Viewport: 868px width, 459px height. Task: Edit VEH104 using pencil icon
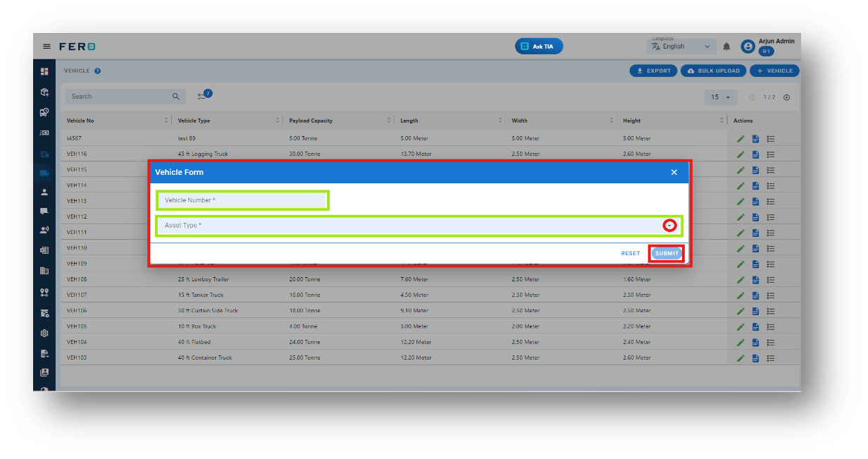coord(740,343)
